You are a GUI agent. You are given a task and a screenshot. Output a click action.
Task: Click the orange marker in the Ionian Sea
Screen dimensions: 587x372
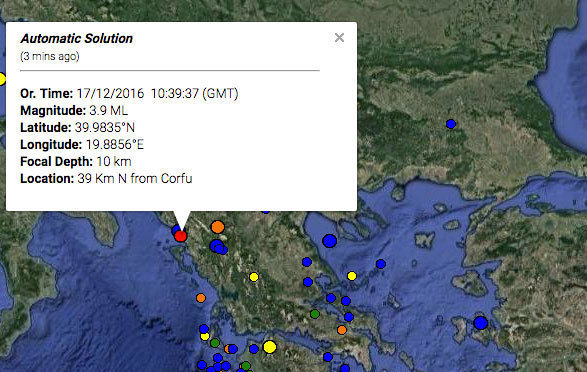201,298
